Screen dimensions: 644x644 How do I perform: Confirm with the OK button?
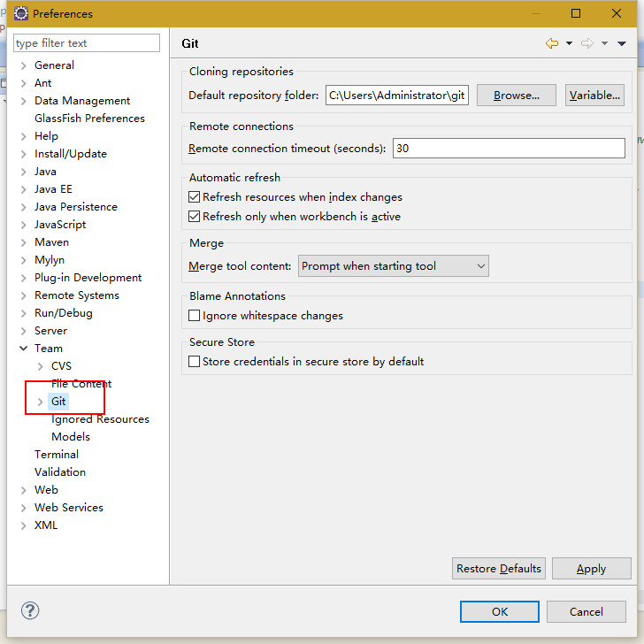coord(500,611)
